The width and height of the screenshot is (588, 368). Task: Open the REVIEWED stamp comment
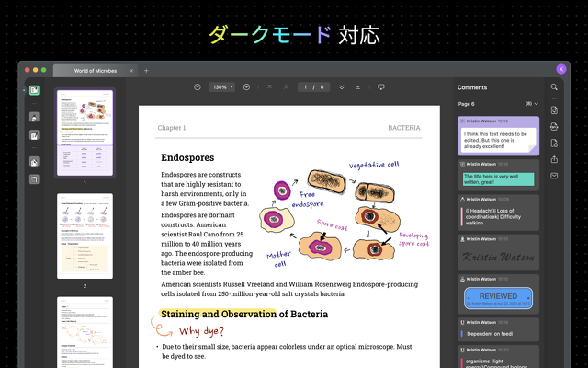tap(498, 297)
